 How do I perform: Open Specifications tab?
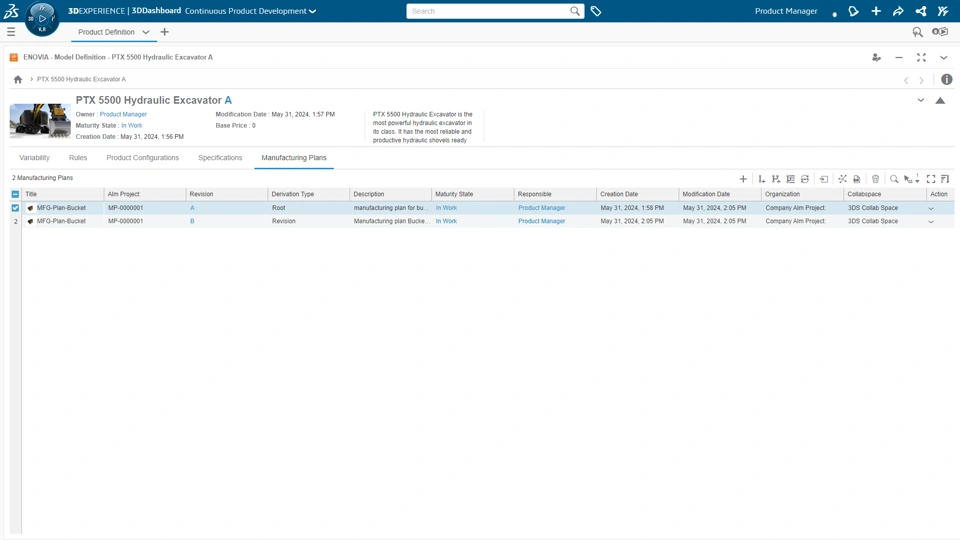(x=220, y=157)
